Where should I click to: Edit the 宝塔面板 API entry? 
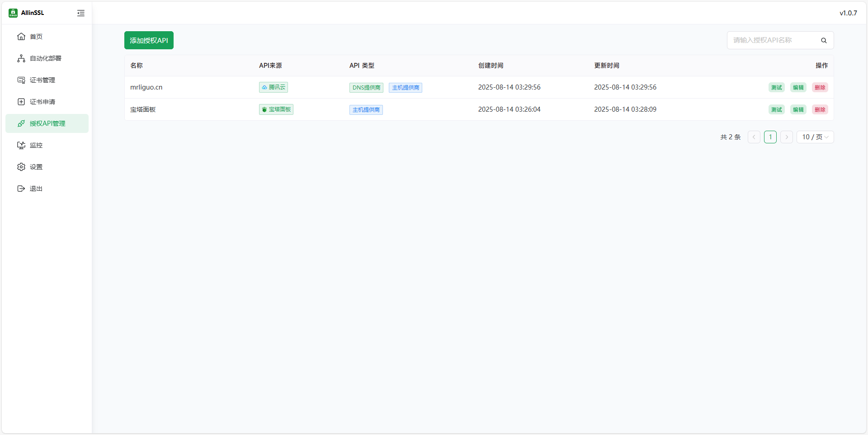click(x=798, y=109)
